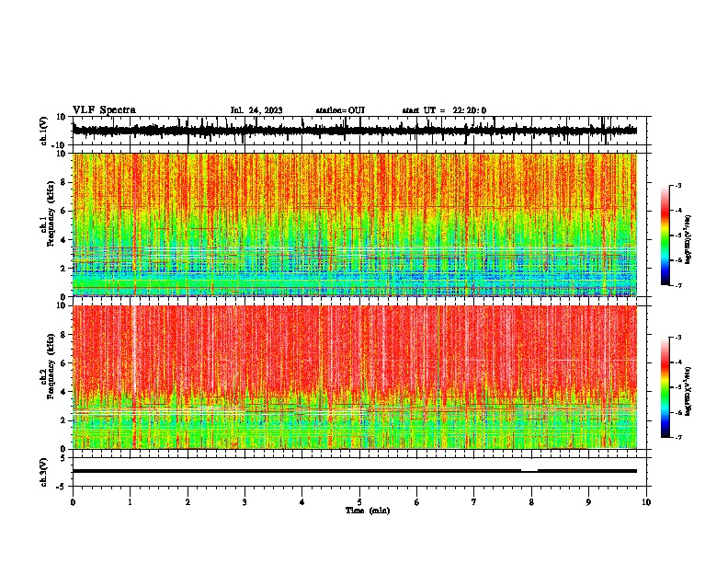Click time axis tick label 4
Viewport: 728px width, 563px height.
click(x=301, y=502)
